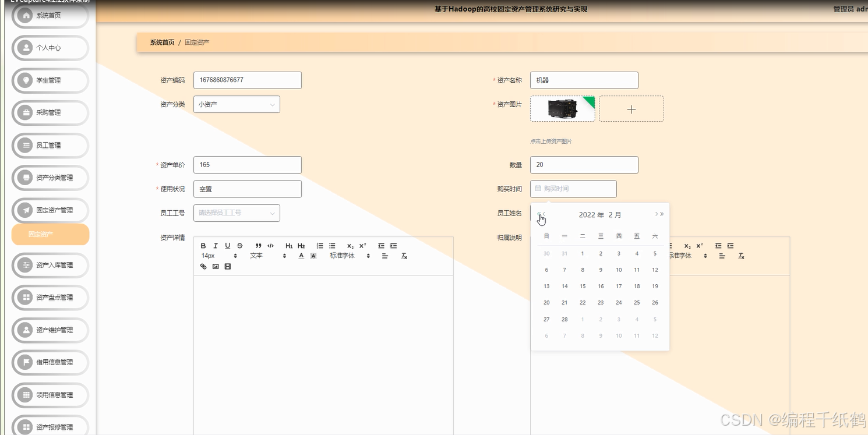Click the 购买时间 date input
Image resolution: width=868 pixels, height=435 pixels.
pos(573,189)
